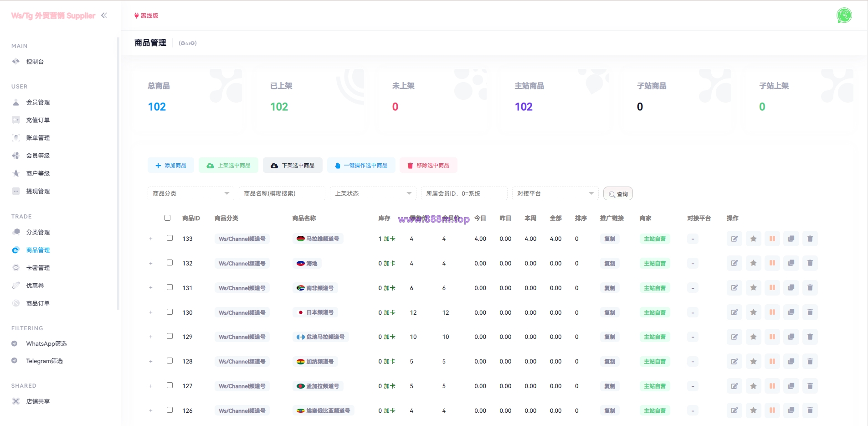The image size is (868, 426).
Task: Pause product 126 with orange icon
Action: pos(772,410)
